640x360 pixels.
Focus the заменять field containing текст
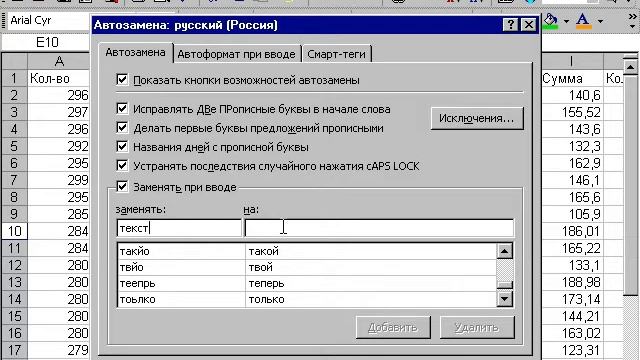179,228
